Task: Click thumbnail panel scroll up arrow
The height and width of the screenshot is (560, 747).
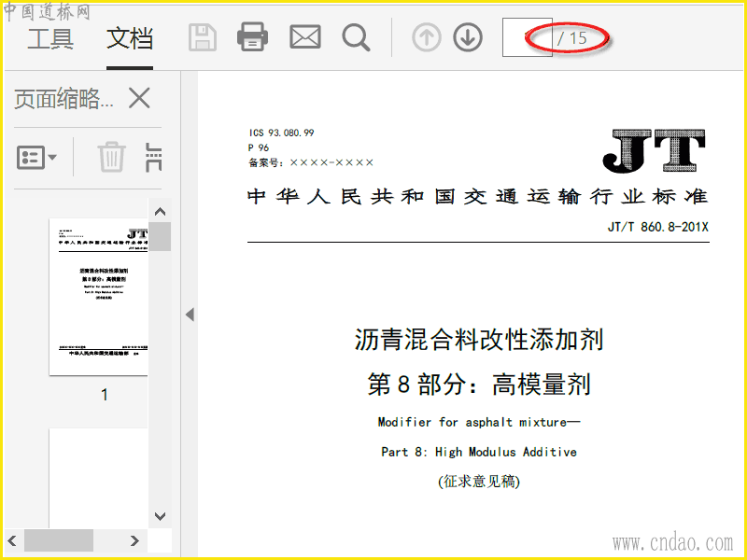Action: [160, 212]
